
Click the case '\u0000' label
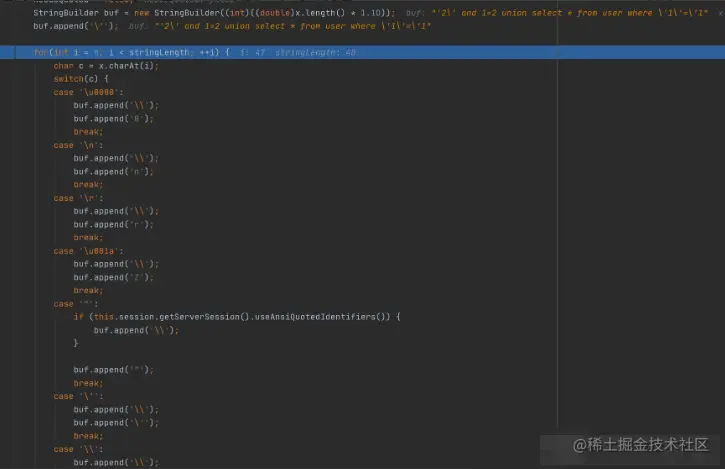[88, 93]
